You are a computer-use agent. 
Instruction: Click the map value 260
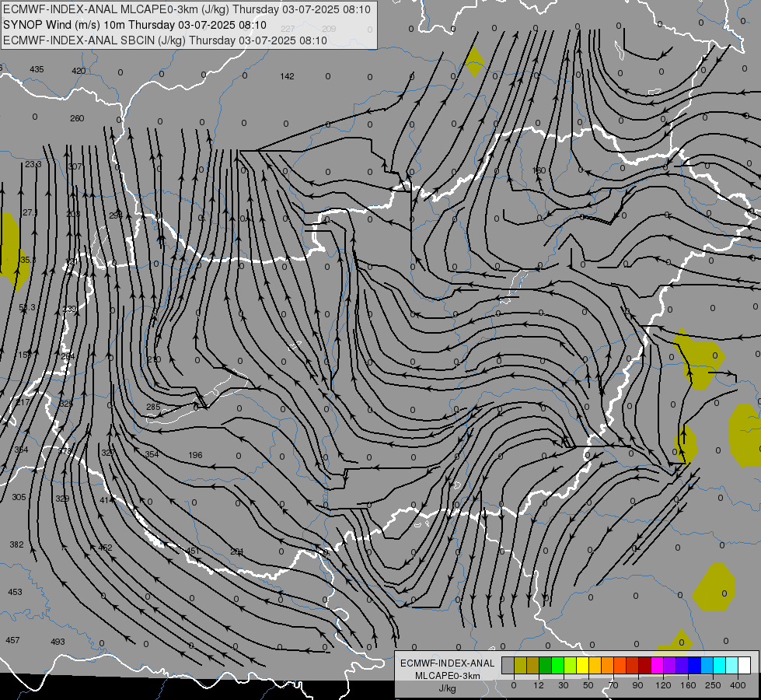(77, 118)
